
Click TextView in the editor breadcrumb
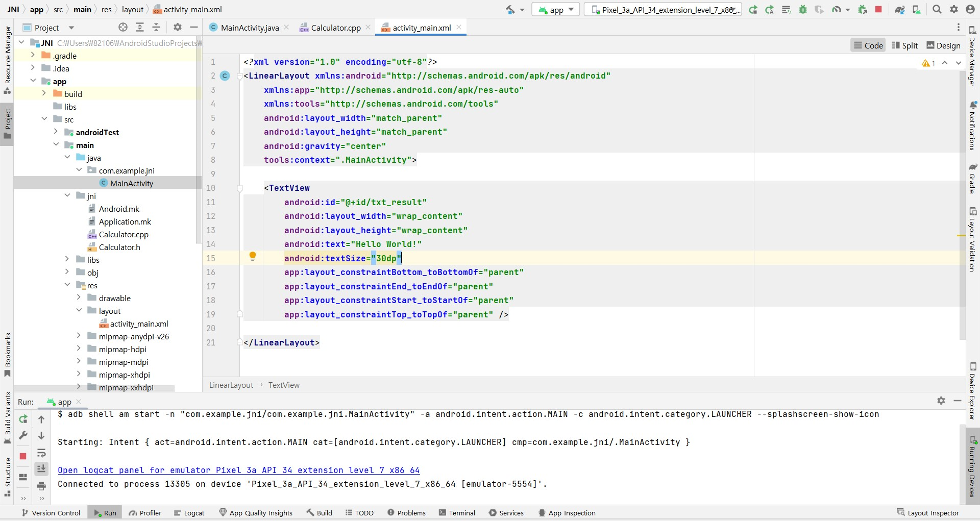(x=284, y=385)
